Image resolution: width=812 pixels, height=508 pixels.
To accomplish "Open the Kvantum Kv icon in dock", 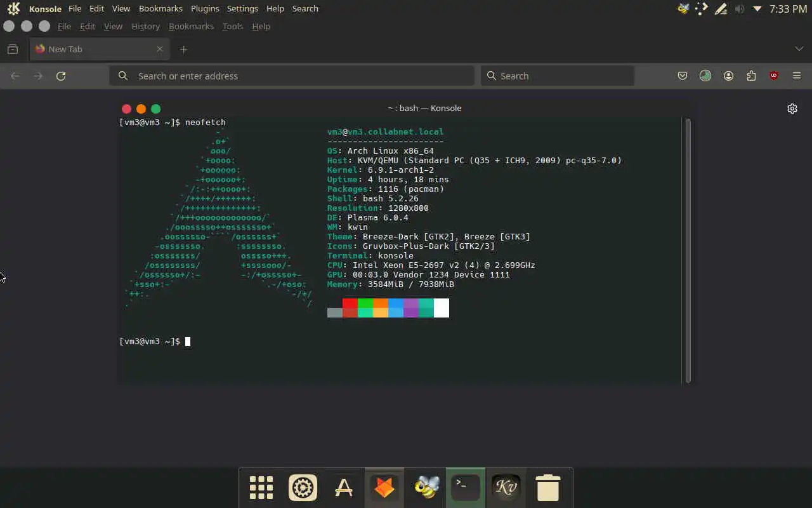I will 506,488.
